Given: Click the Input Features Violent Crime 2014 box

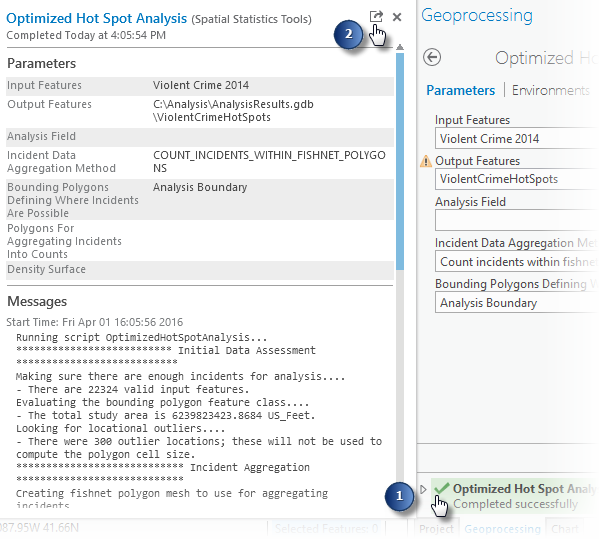Looking at the screenshot, I should (x=516, y=139).
